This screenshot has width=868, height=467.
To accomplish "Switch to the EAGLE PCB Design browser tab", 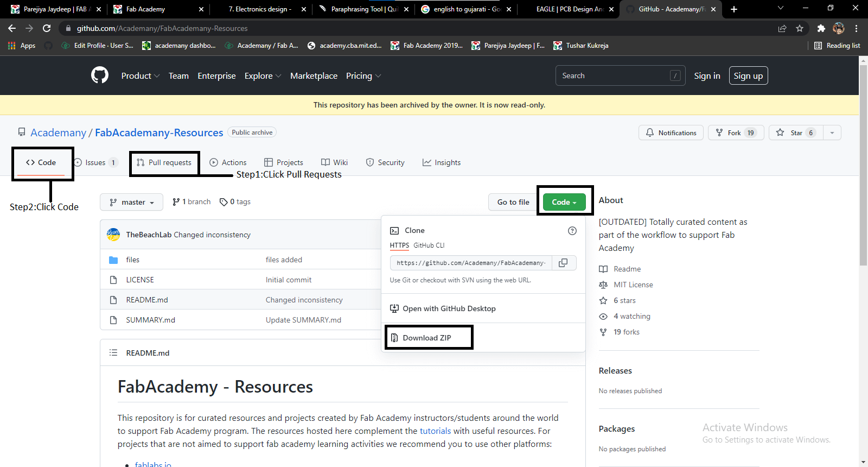I will point(569,9).
